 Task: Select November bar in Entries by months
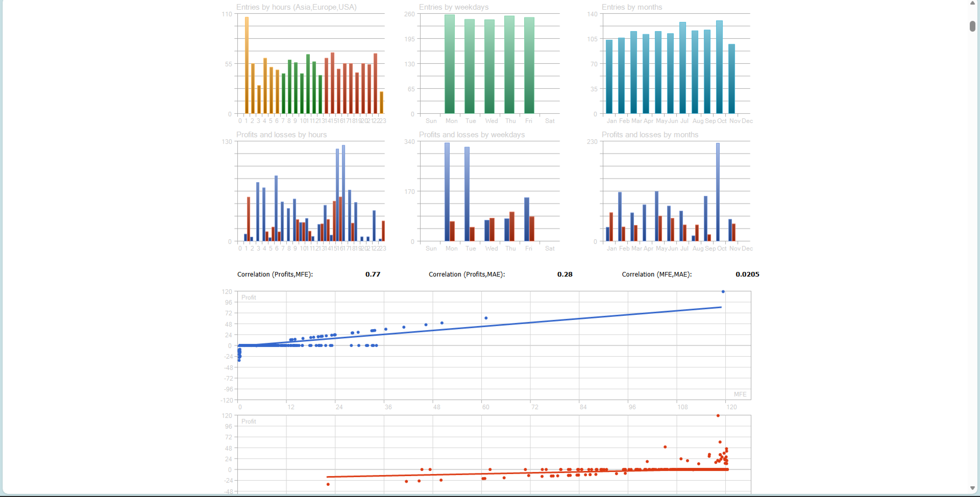click(x=731, y=79)
